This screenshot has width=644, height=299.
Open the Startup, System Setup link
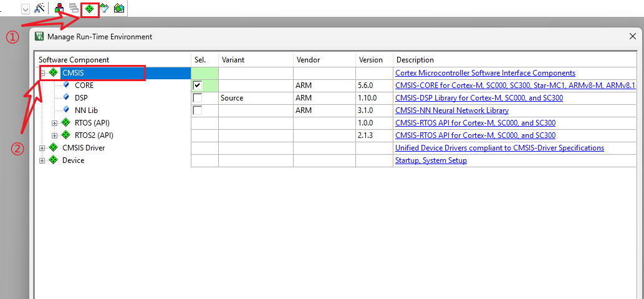(431, 160)
